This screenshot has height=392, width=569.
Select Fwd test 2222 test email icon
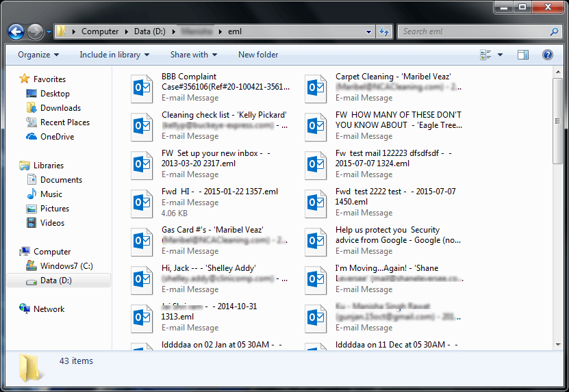316,203
